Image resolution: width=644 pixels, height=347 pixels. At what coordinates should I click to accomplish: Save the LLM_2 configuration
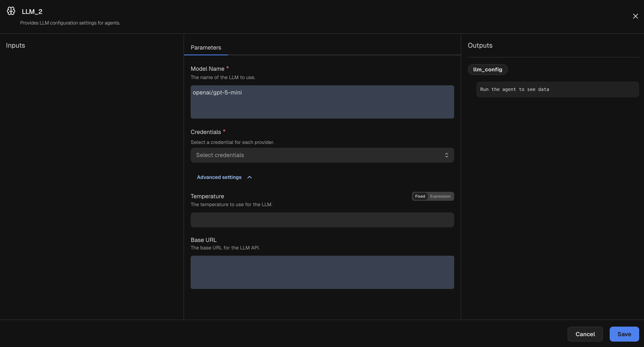pyautogui.click(x=624, y=334)
